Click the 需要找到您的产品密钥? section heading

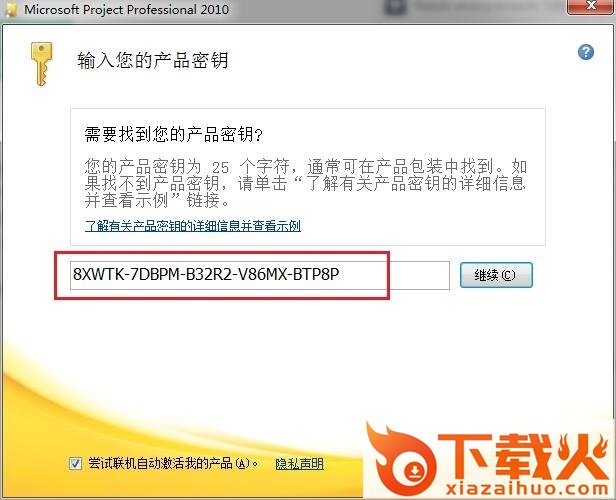pyautogui.click(x=173, y=134)
